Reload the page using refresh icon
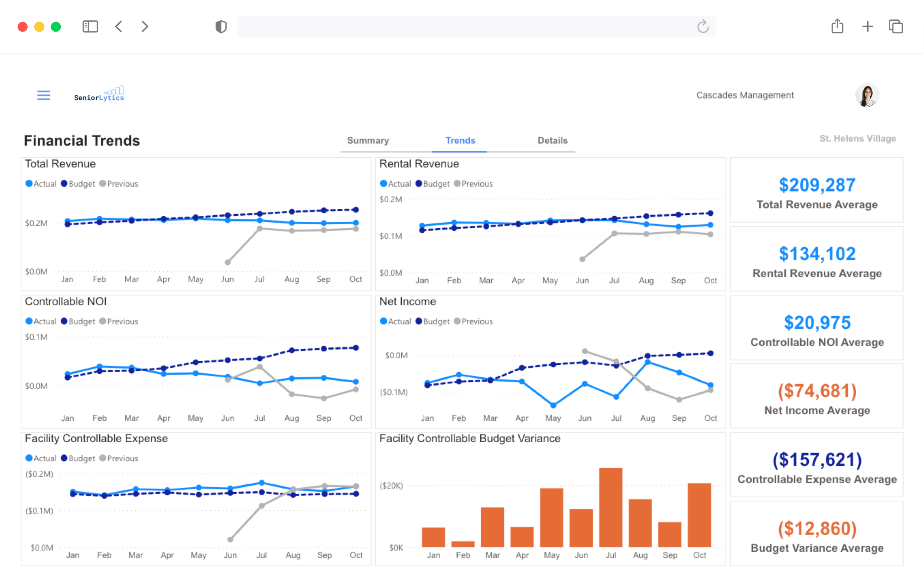924x577 pixels. pos(703,27)
